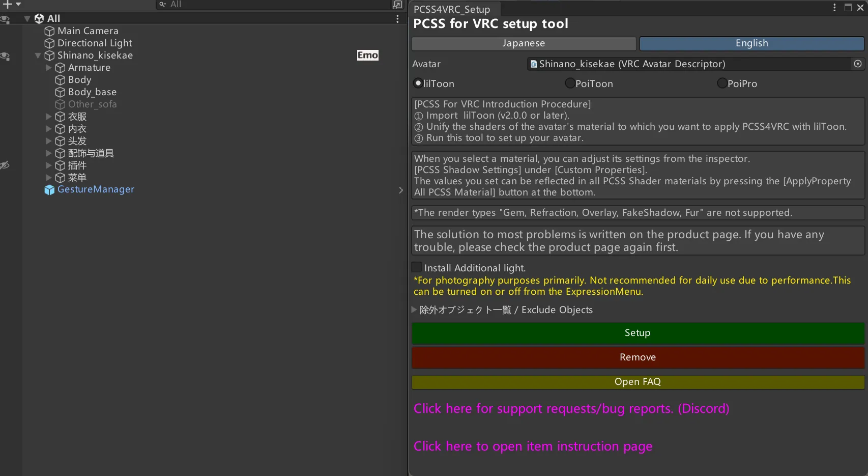Screen dimensions: 868x476
Task: Toggle scene visibility for the All scene
Action: point(5,19)
